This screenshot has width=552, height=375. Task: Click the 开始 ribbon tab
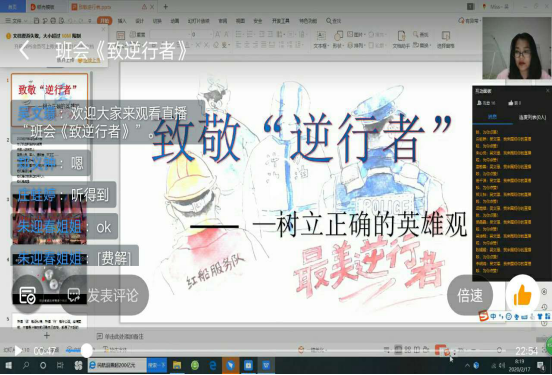point(105,21)
